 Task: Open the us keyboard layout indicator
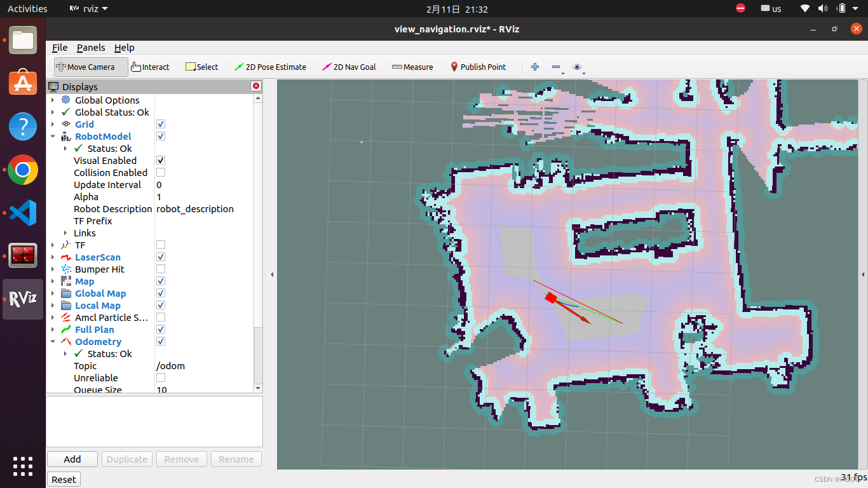(771, 9)
